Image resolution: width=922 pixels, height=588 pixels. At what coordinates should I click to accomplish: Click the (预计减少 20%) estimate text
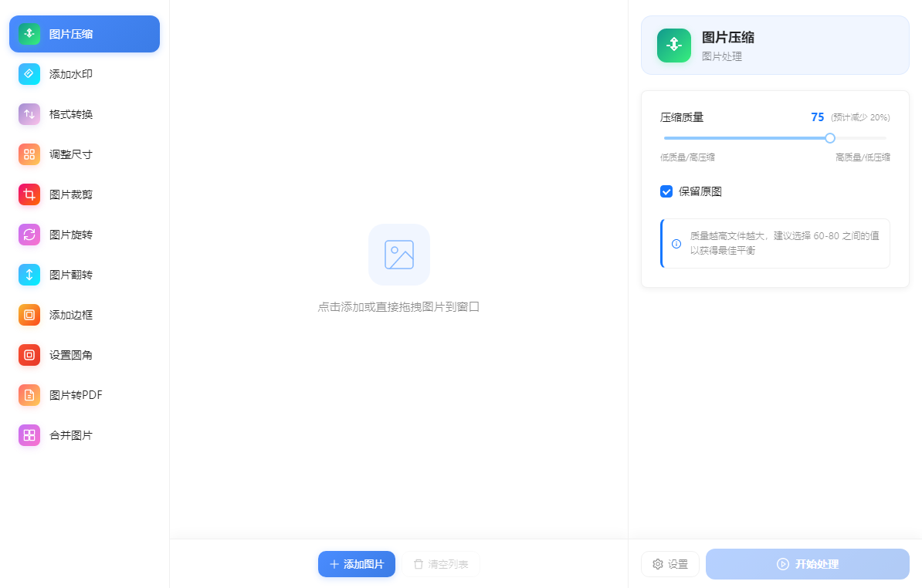[860, 117]
